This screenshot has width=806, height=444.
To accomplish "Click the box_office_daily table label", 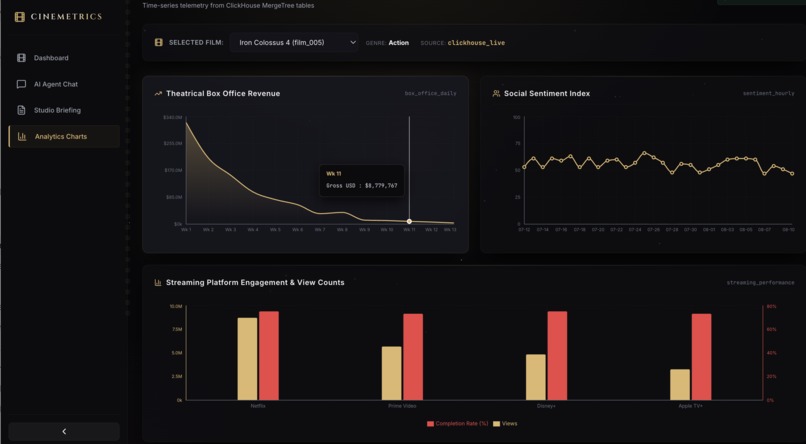I will [430, 94].
